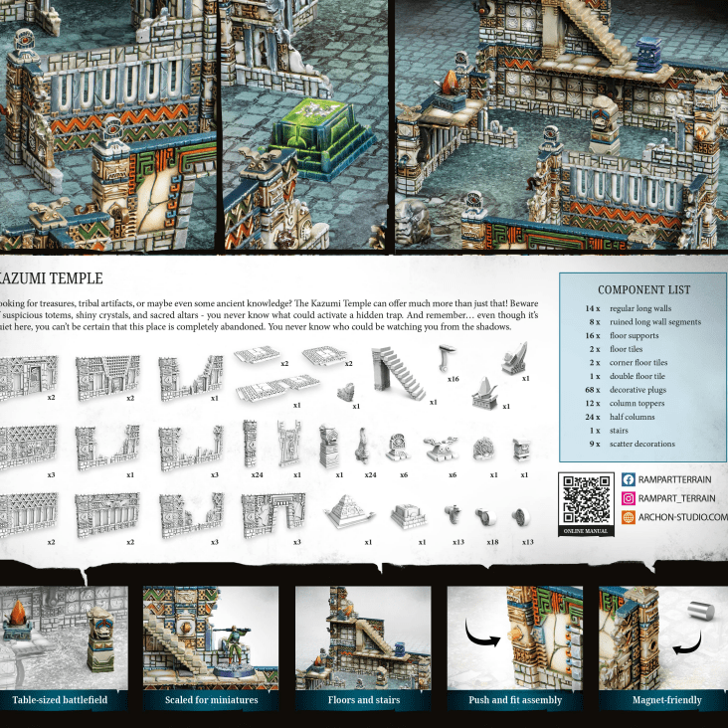Click the ONLINE MANUAL label under the QR code

pos(586,532)
